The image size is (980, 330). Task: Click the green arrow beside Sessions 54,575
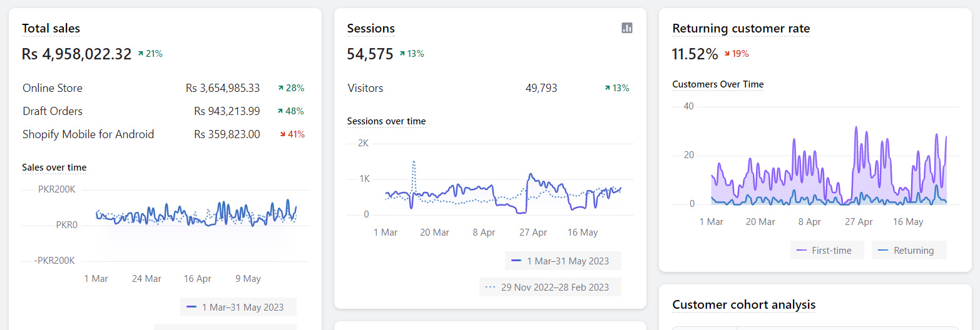click(x=402, y=54)
